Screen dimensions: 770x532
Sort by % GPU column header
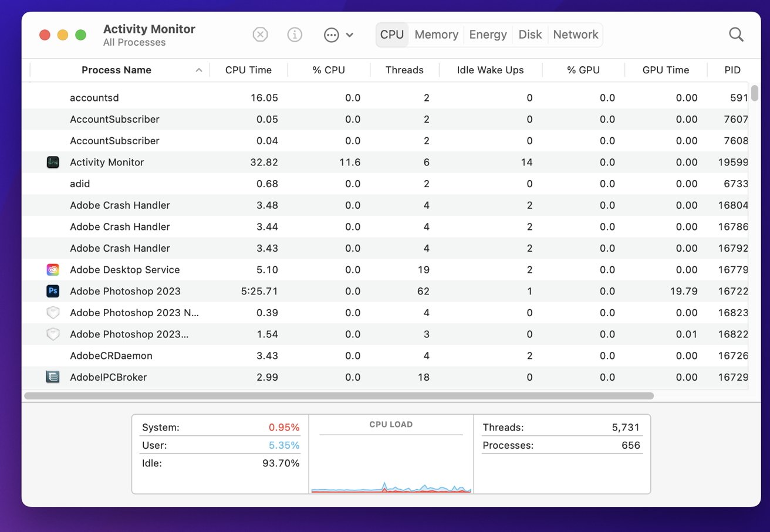coord(583,70)
